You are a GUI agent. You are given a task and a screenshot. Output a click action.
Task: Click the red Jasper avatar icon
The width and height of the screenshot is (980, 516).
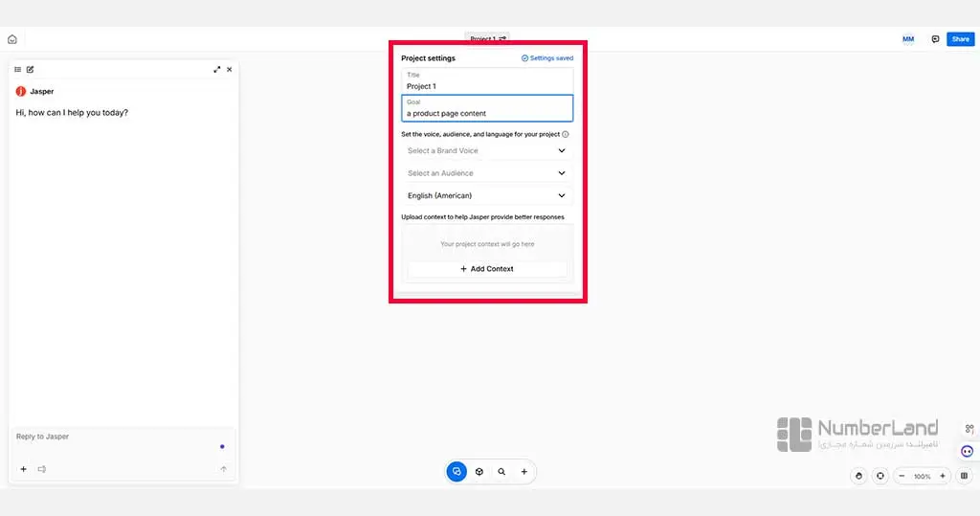(x=21, y=91)
